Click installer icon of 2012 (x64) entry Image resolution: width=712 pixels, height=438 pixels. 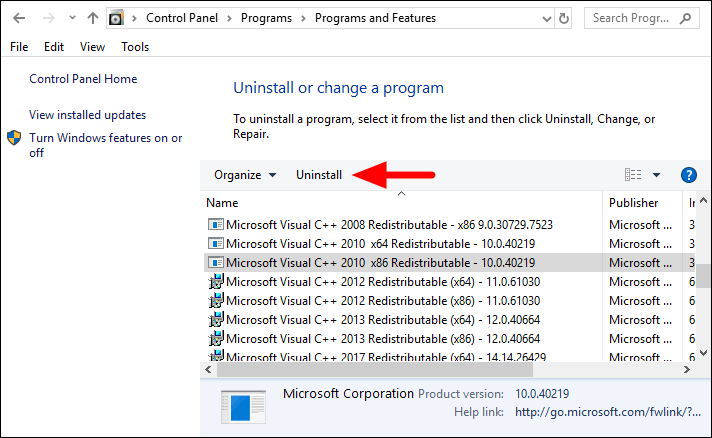216,281
